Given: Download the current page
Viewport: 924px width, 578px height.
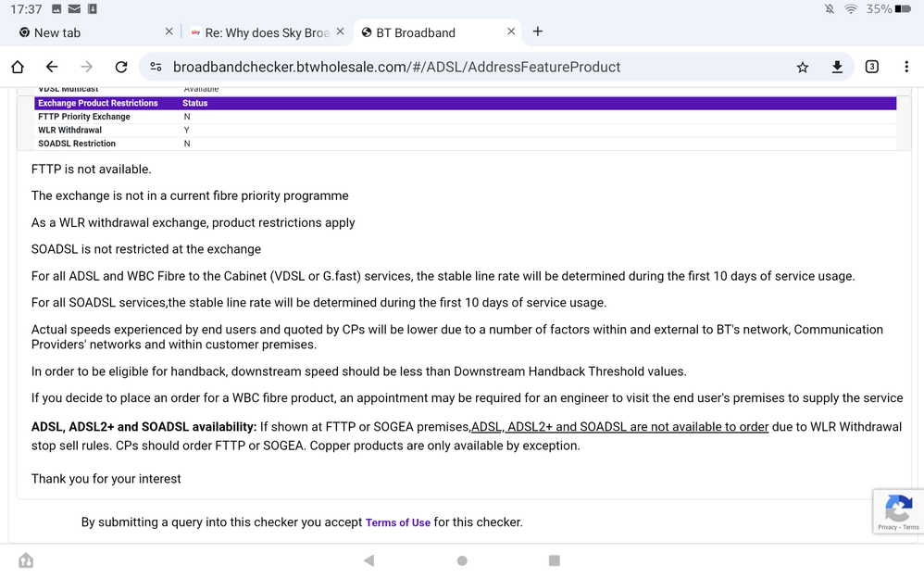Looking at the screenshot, I should pyautogui.click(x=837, y=66).
